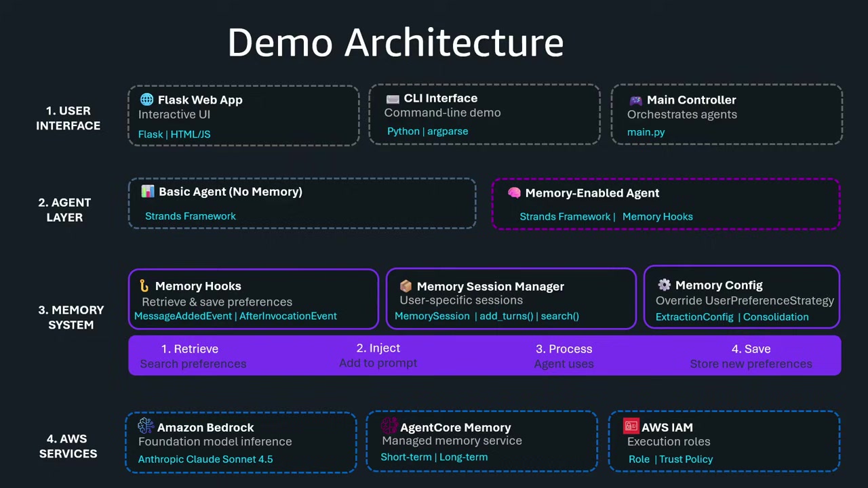
Task: Click the package icon beside Memory Session Manager
Action: click(406, 287)
